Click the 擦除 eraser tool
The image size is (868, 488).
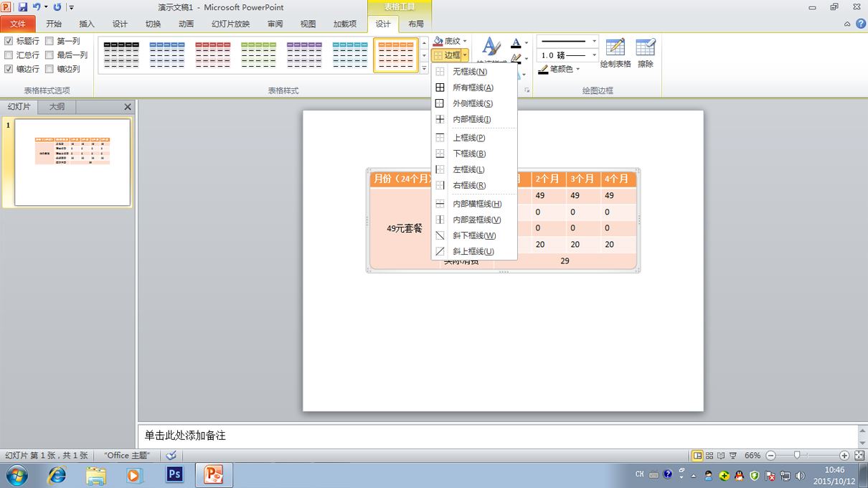click(x=646, y=52)
